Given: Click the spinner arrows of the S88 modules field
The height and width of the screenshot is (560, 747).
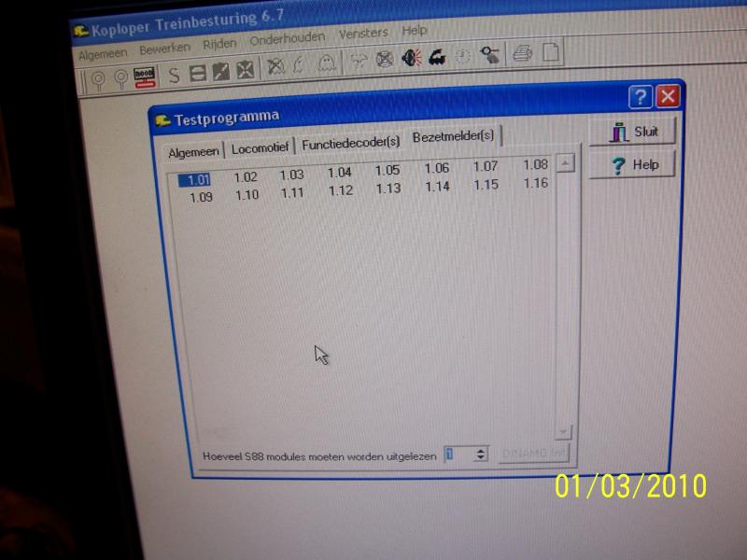Looking at the screenshot, I should (x=481, y=454).
